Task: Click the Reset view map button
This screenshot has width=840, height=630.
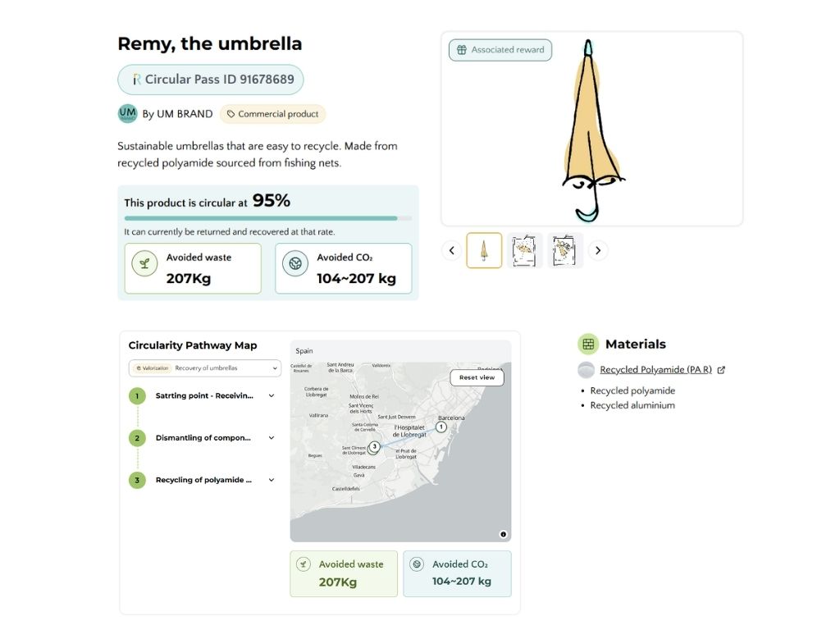Action: (477, 377)
